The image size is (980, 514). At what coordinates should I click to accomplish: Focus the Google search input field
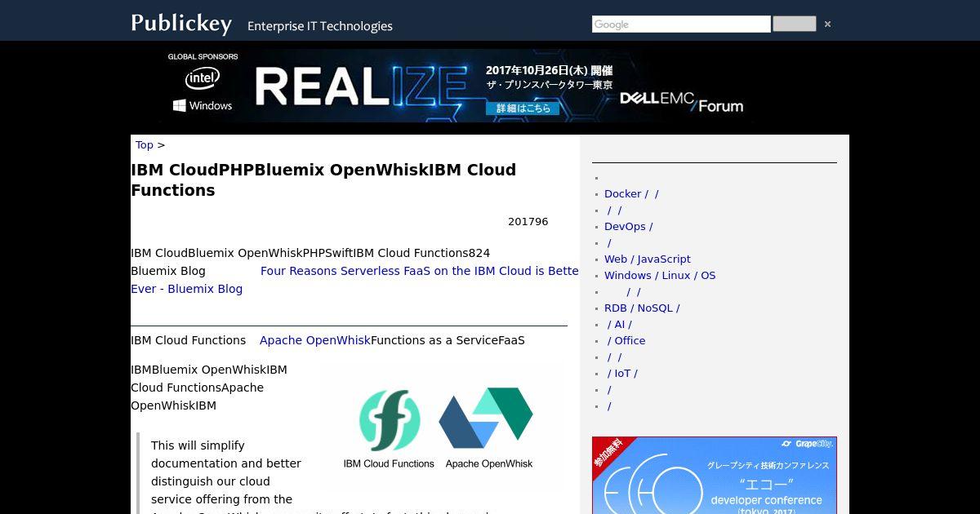[x=681, y=24]
